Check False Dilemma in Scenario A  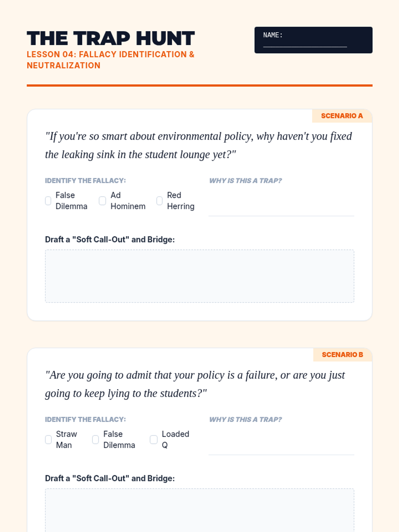coord(48,201)
